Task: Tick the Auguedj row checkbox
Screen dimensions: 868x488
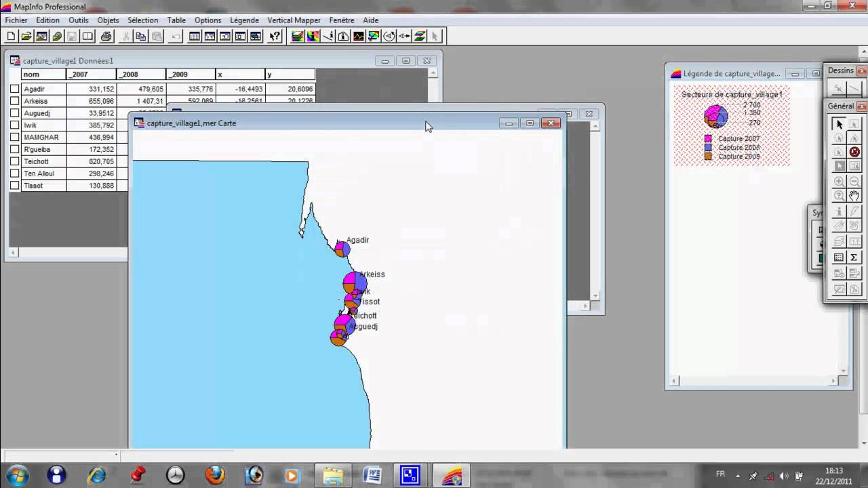Action: tap(14, 113)
